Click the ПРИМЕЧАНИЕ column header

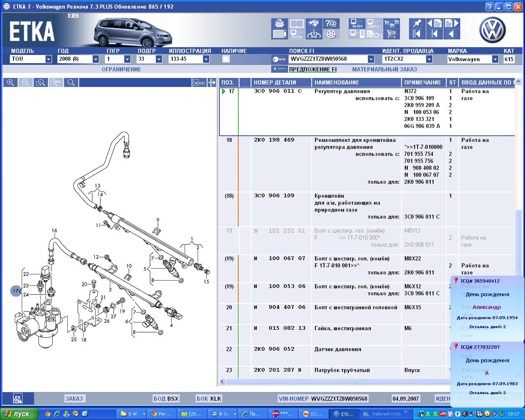click(x=424, y=82)
